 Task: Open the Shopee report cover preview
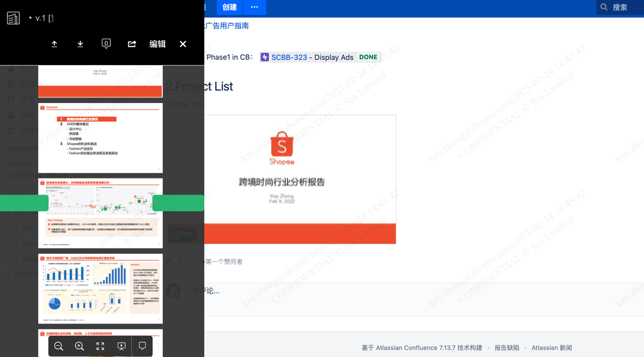300,179
